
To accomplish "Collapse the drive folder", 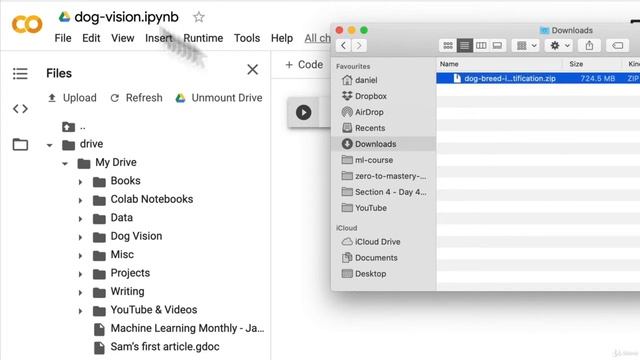I will point(49,145).
